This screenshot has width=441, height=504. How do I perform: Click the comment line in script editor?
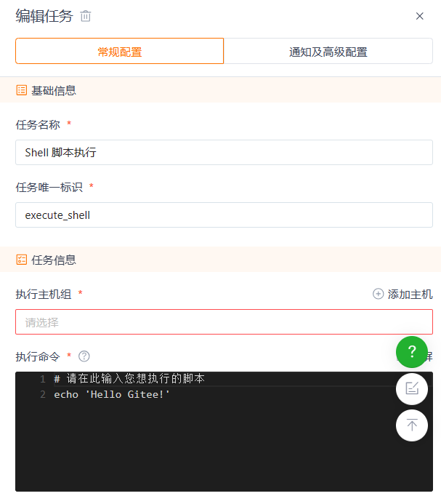(129, 379)
